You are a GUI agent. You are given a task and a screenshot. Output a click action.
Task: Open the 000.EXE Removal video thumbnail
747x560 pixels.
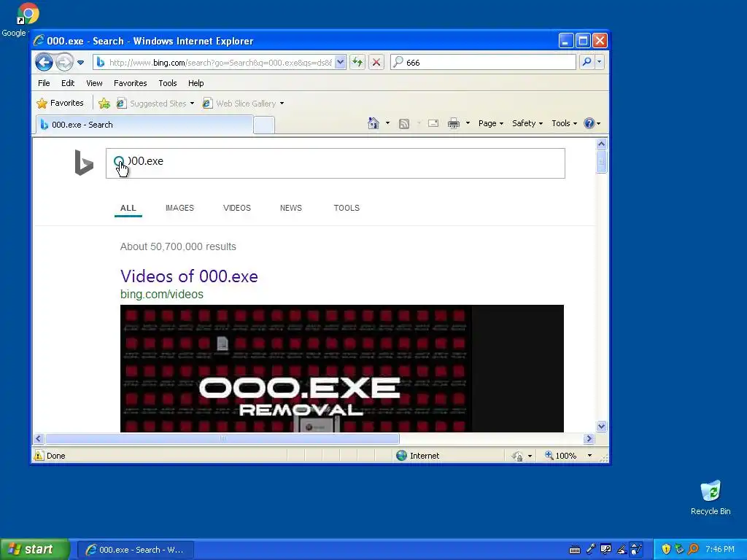[x=342, y=368]
